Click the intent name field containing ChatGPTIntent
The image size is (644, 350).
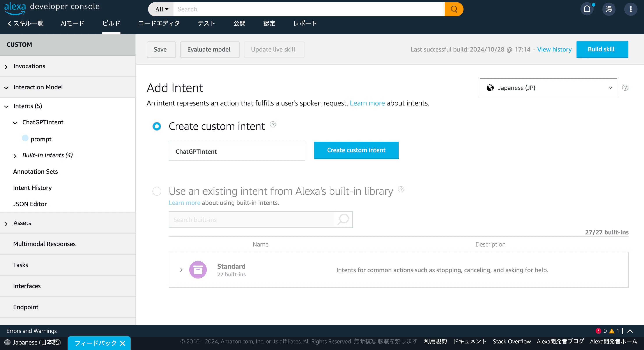237,151
